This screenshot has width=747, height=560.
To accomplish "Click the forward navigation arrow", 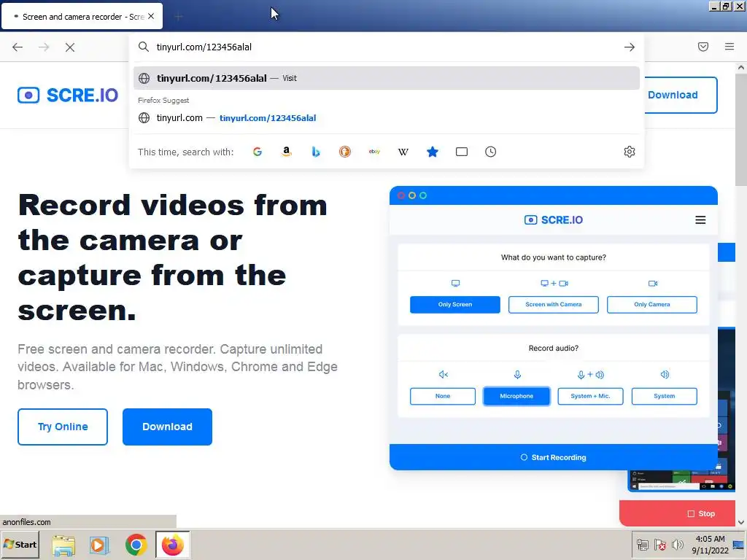I will [44, 47].
